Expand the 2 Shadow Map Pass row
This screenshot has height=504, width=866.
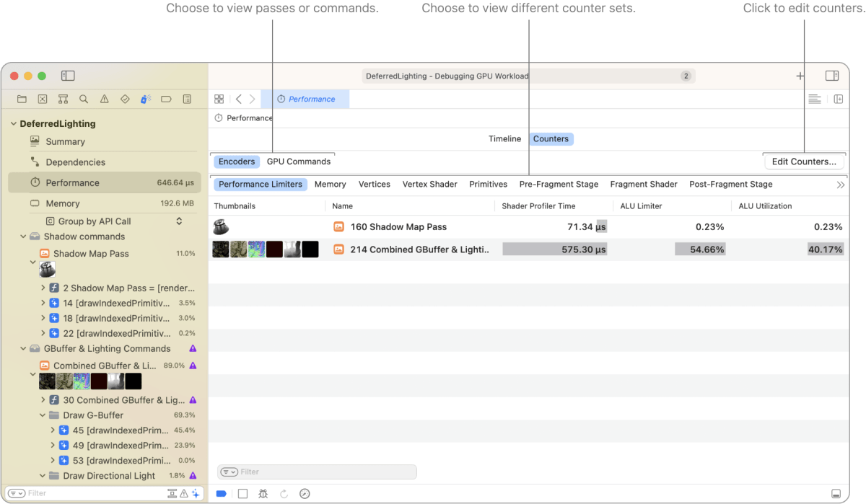(x=43, y=288)
